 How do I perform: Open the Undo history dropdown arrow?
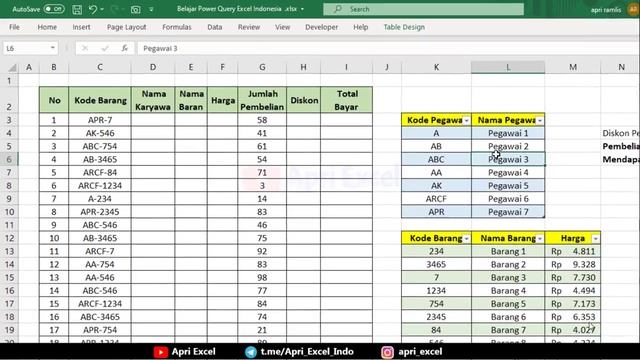(102, 9)
